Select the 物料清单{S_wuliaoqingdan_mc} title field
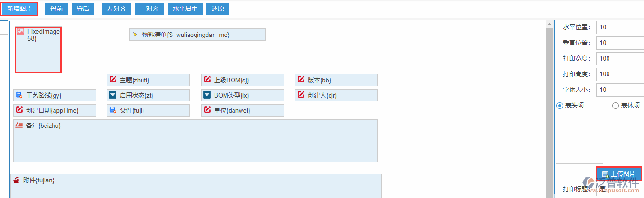Screen dimensions: 644x198 (197, 35)
